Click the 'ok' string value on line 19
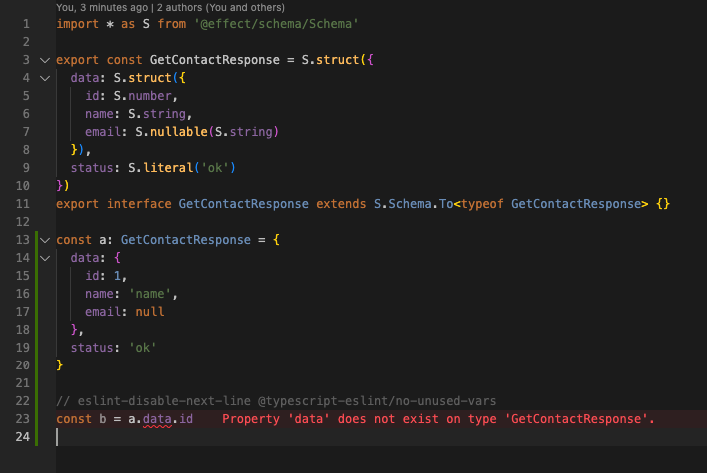 click(x=142, y=348)
